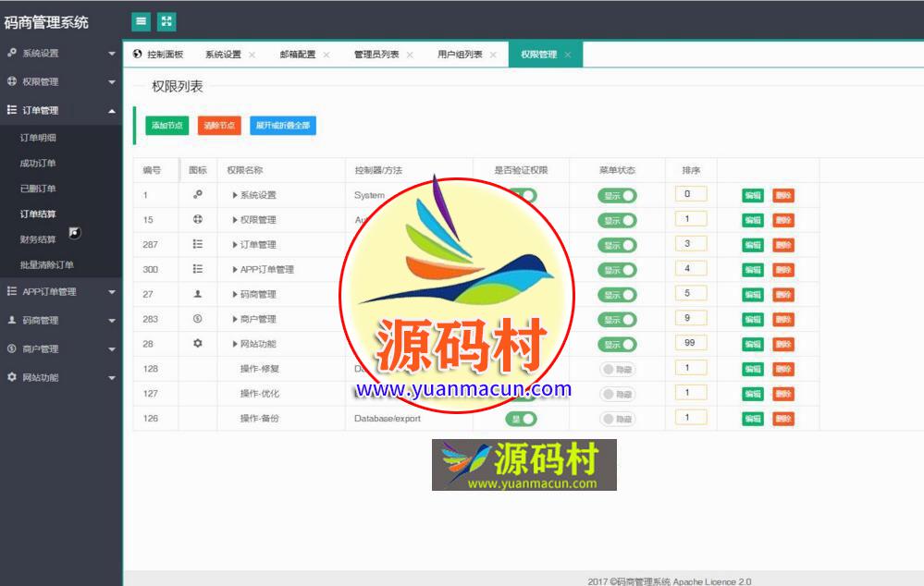The height and width of the screenshot is (586, 924).
Task: Toggle menu status switch for 系统设置 row
Action: [617, 195]
